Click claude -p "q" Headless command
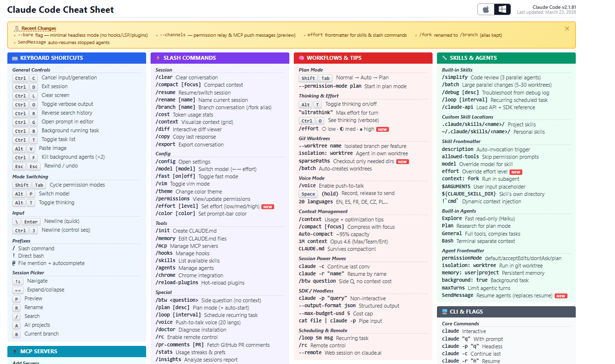 [472, 346]
